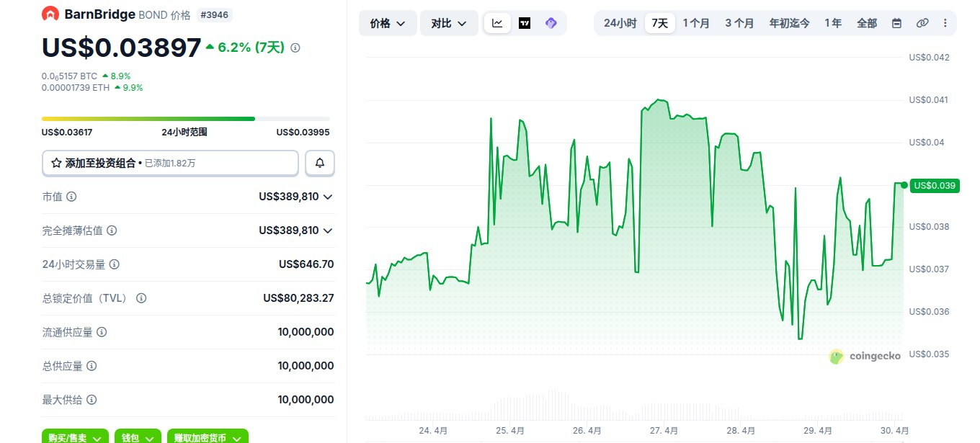The width and height of the screenshot is (980, 443).
Task: Click the US$0.039 current price tag on chart
Action: coord(935,186)
